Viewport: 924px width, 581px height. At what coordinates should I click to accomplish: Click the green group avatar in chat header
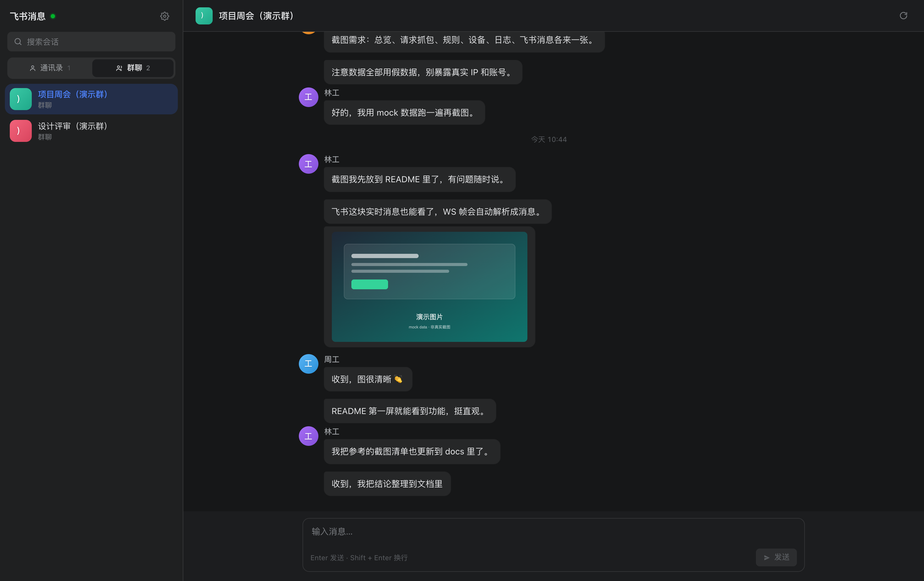204,16
